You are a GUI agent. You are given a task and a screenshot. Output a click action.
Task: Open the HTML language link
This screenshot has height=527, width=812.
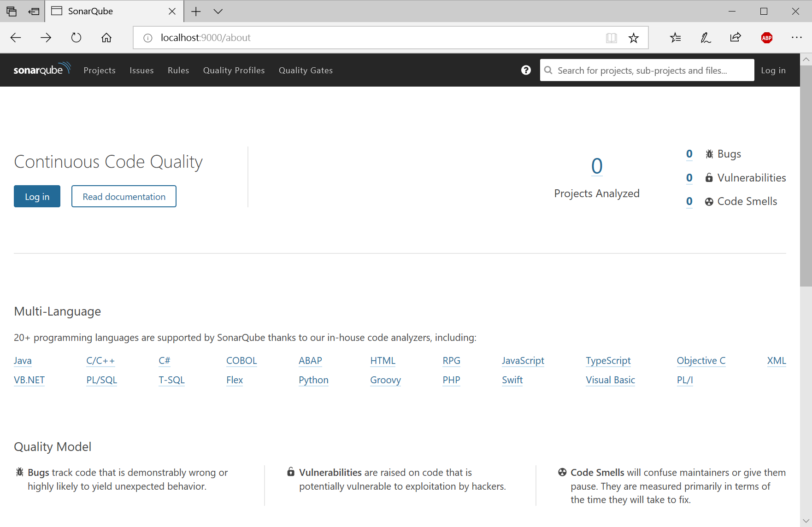(x=382, y=361)
